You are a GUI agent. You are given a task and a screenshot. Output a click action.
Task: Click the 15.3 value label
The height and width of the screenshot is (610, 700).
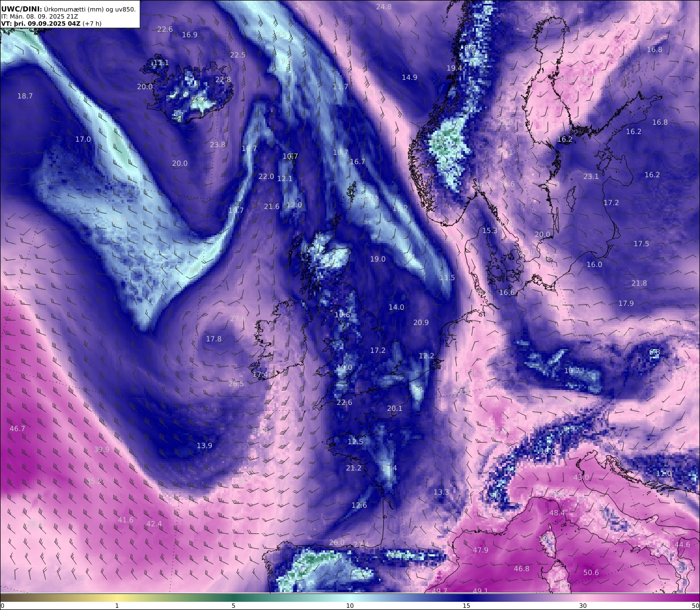[490, 230]
